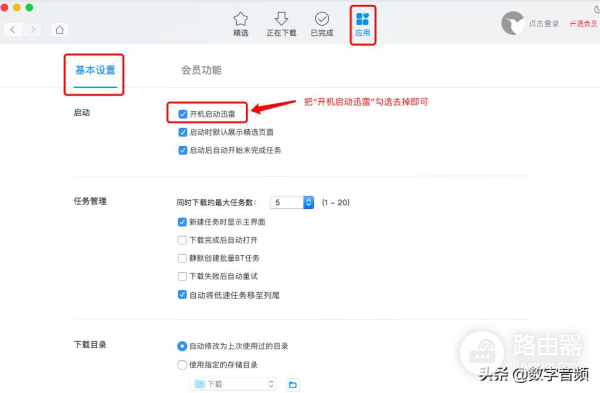Click the max simultaneous tasks number field
This screenshot has height=393, width=600.
click(287, 202)
